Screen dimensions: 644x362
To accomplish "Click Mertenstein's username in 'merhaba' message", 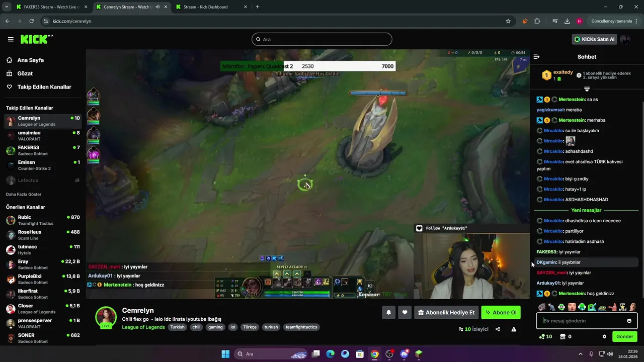I will (x=572, y=120).
